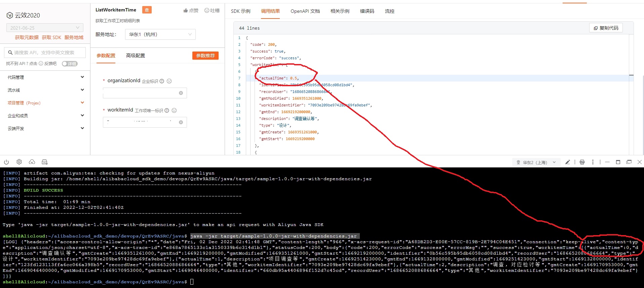
Task: Open the 服务地域 link
Action: (x=74, y=37)
